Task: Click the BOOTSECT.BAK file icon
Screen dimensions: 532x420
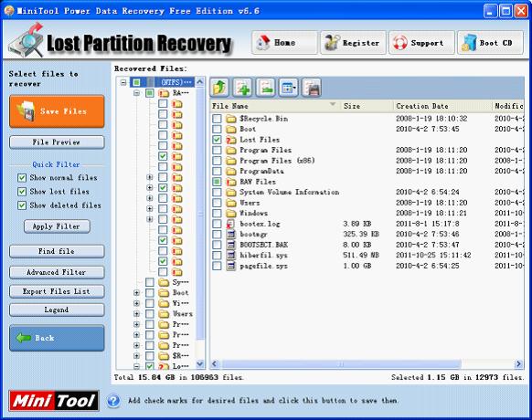Action: tap(231, 245)
